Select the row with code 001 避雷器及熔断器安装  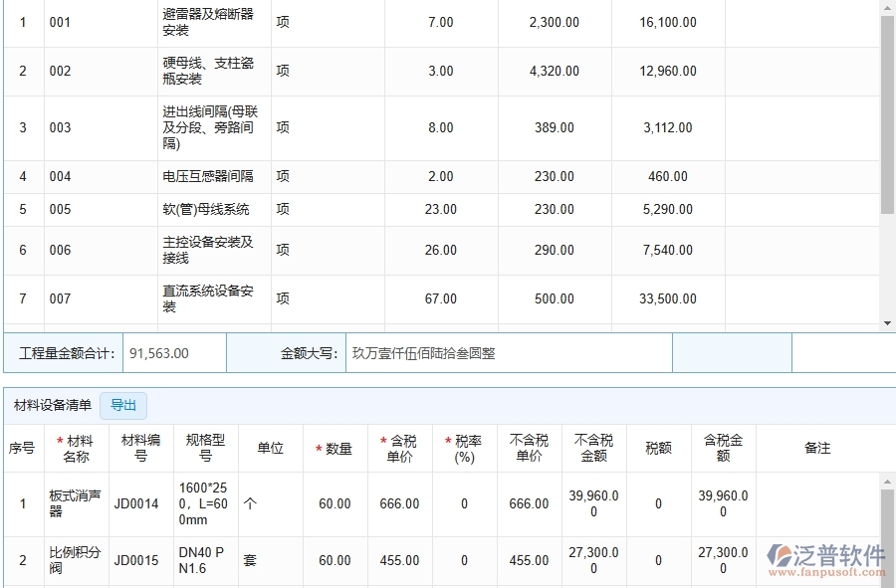click(60, 23)
